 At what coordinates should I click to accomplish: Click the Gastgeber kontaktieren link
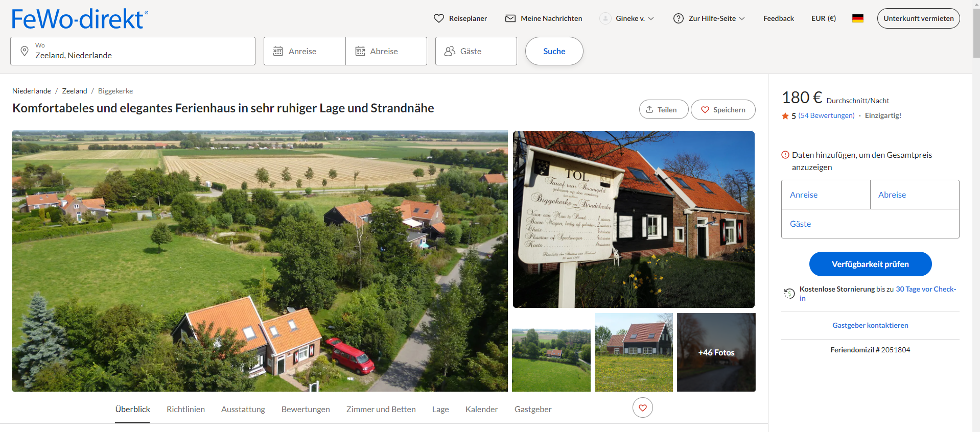(x=870, y=325)
